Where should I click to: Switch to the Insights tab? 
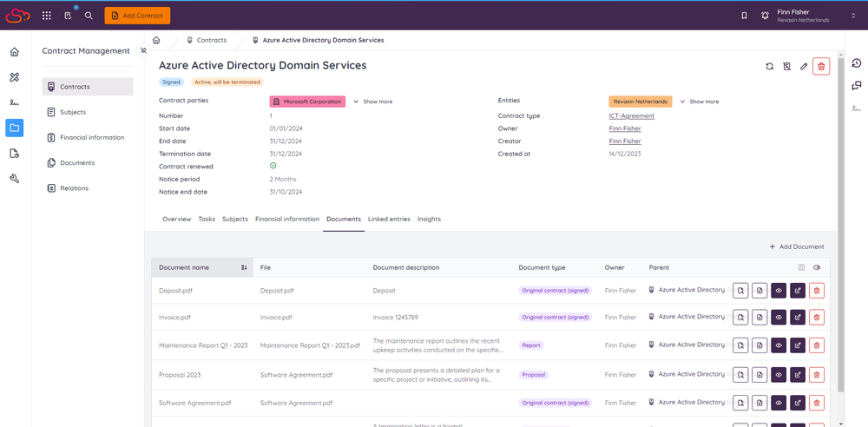429,220
